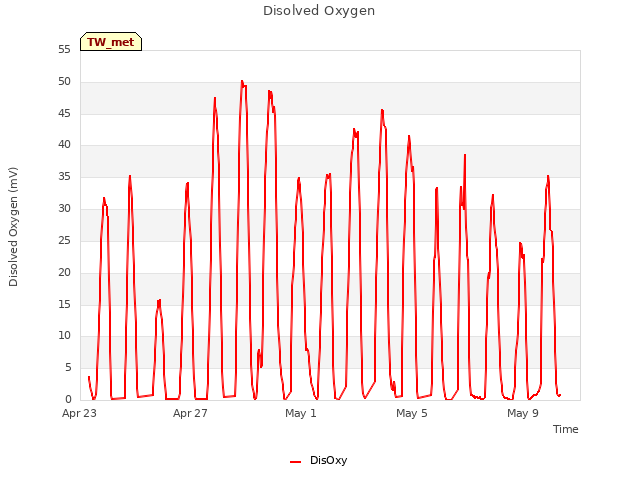Click the Apr 23 x-axis tick label

(79, 413)
